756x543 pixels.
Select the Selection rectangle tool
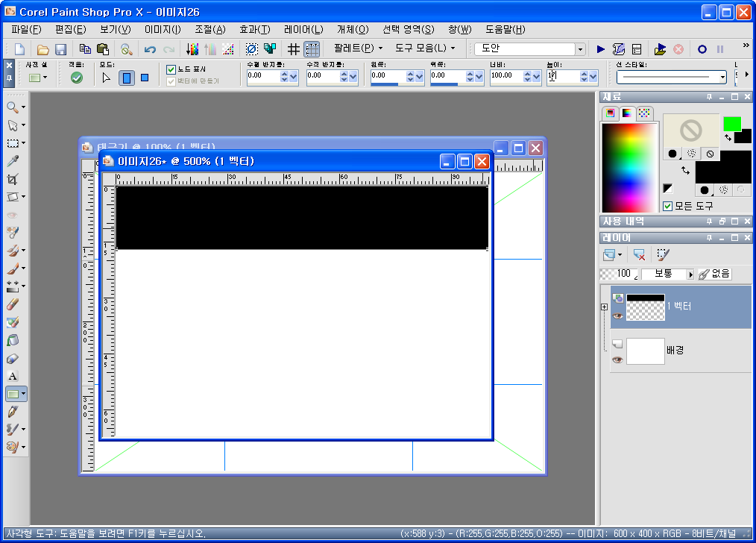(x=13, y=142)
